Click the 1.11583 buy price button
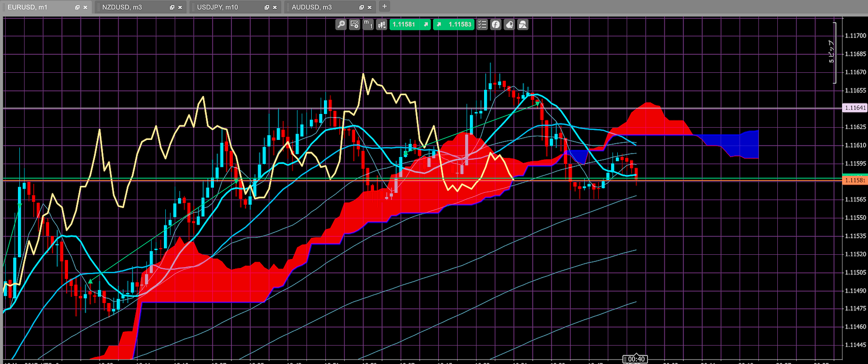This screenshot has height=364, width=868. click(454, 25)
